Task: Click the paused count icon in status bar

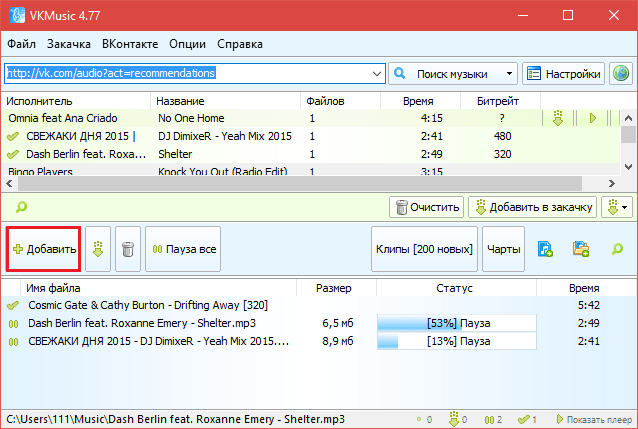Action: (x=489, y=420)
